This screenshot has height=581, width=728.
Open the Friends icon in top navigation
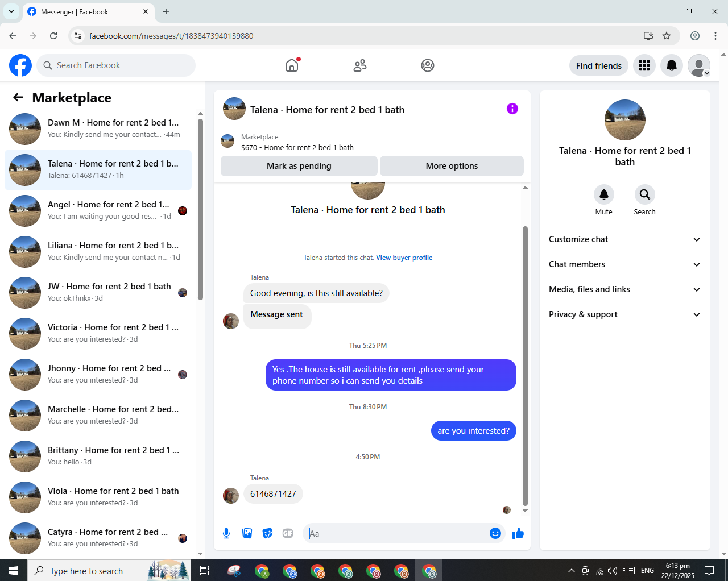360,65
